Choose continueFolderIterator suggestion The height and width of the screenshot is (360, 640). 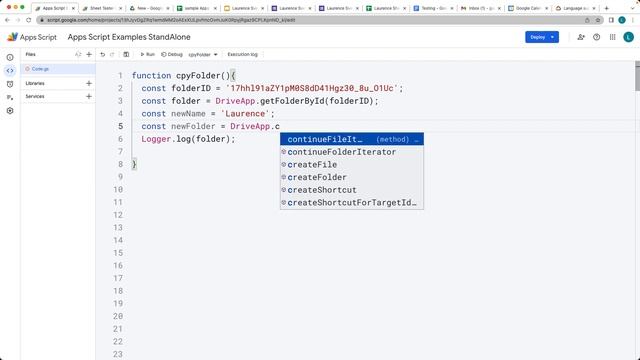click(352, 152)
